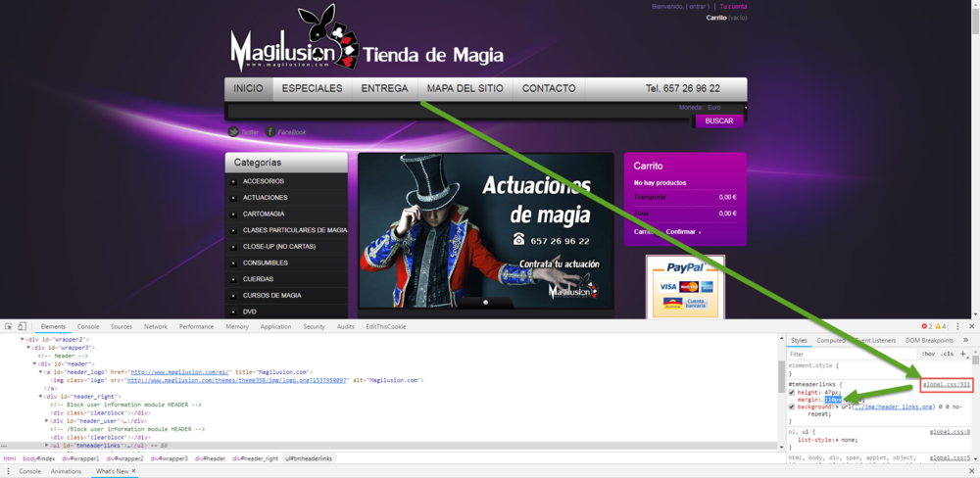Click the Twitter bird icon
This screenshot has width=980, height=478.
pyautogui.click(x=233, y=132)
